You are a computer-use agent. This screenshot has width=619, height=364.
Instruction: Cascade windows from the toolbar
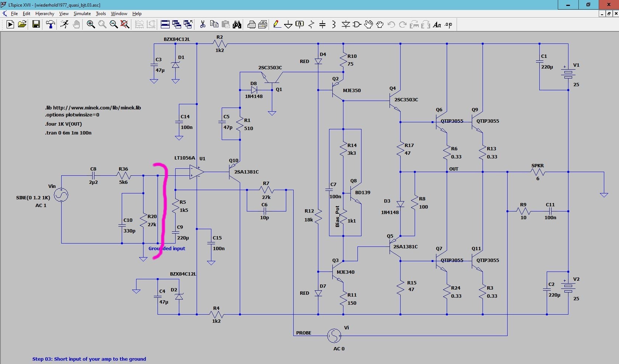tap(177, 24)
